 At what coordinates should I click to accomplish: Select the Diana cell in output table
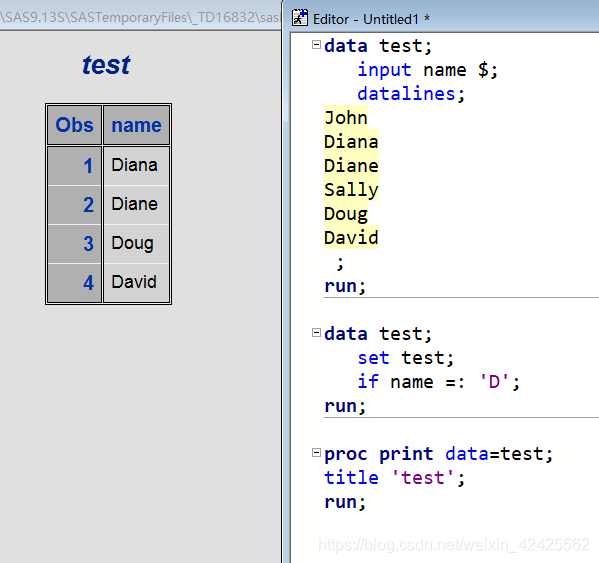click(136, 165)
